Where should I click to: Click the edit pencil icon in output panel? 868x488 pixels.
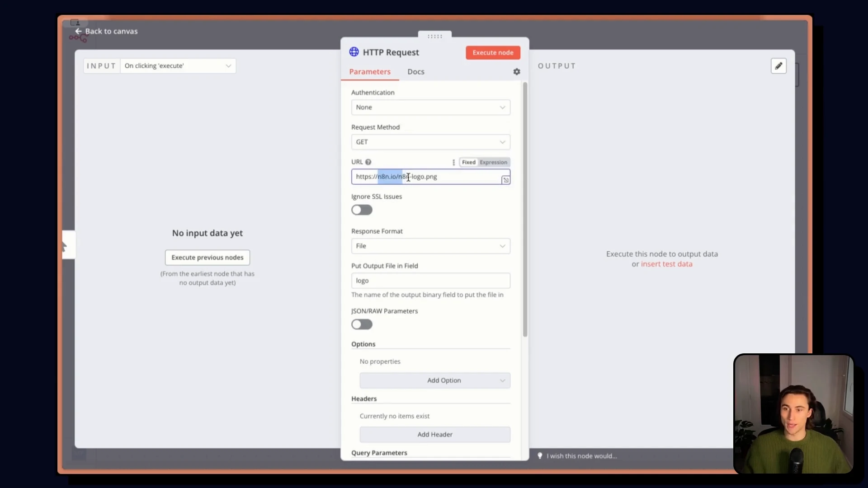pyautogui.click(x=778, y=66)
